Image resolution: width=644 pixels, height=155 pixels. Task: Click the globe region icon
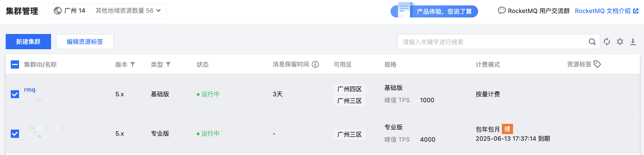tap(58, 11)
